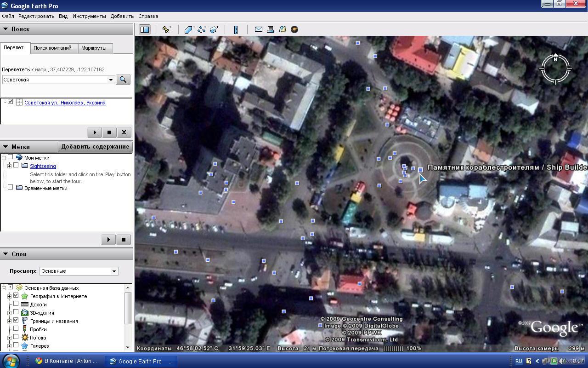Open the Ruler measurement tool

236,29
